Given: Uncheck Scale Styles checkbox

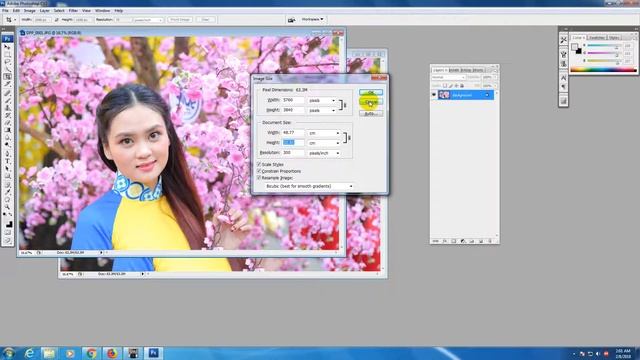Looking at the screenshot, I should [x=259, y=164].
